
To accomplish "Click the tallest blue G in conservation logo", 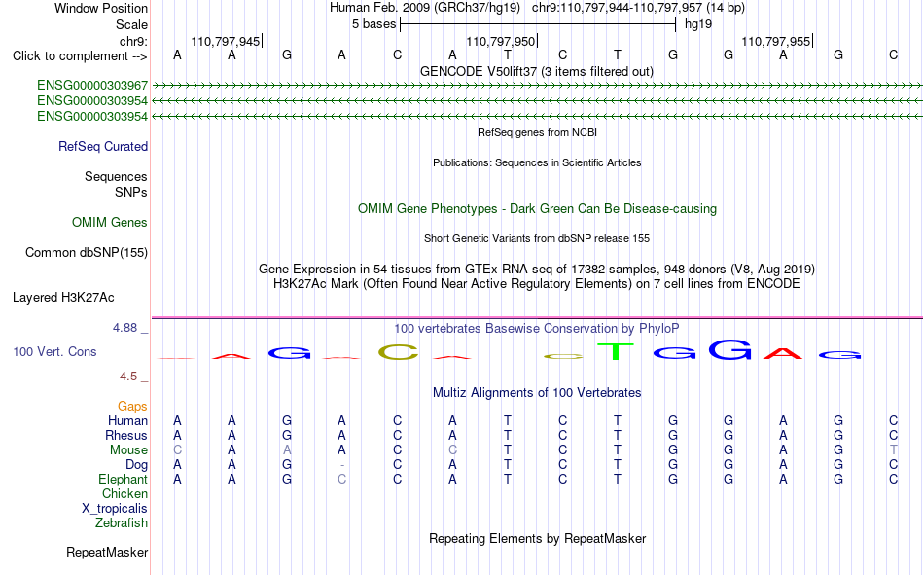I will click(730, 349).
